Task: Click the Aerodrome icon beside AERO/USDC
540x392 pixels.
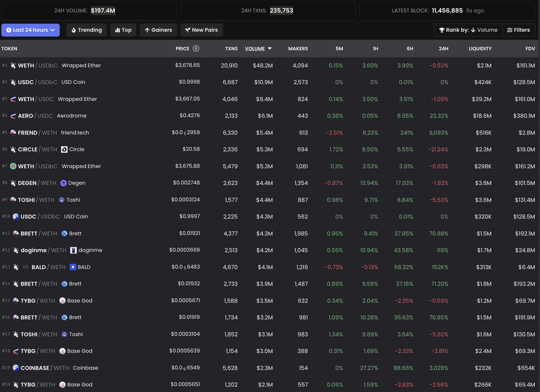Action: (x=13, y=116)
